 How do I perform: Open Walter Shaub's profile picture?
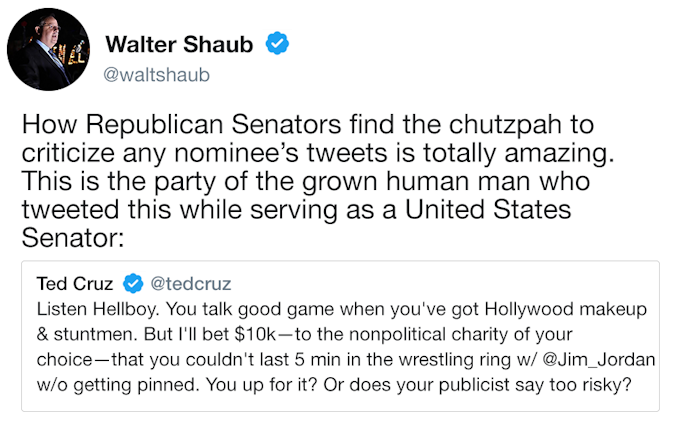(48, 49)
